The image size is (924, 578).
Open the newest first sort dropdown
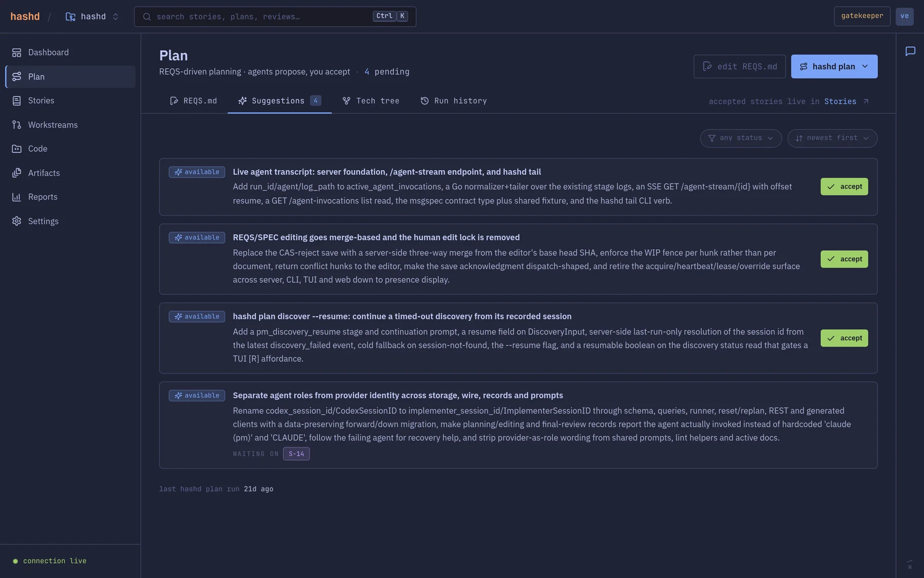(832, 138)
